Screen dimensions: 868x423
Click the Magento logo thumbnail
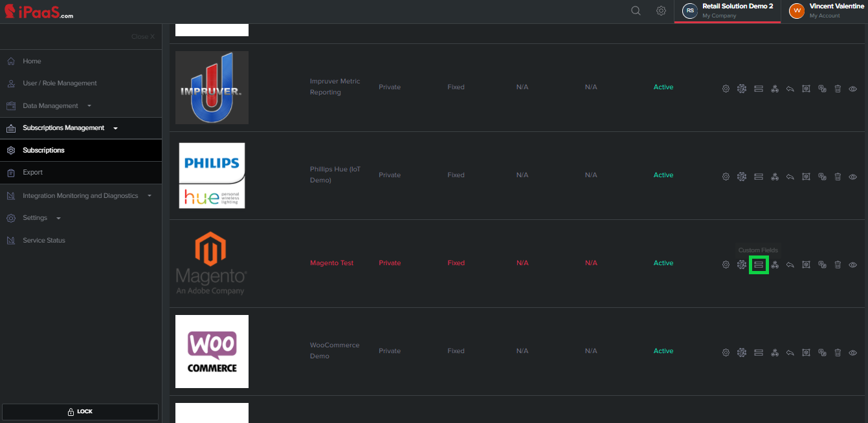212,263
